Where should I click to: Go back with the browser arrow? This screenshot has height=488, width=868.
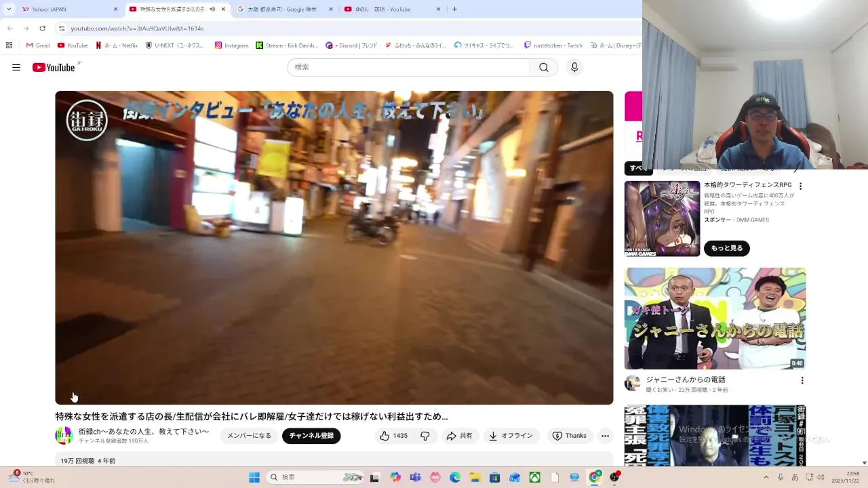pyautogui.click(x=10, y=28)
